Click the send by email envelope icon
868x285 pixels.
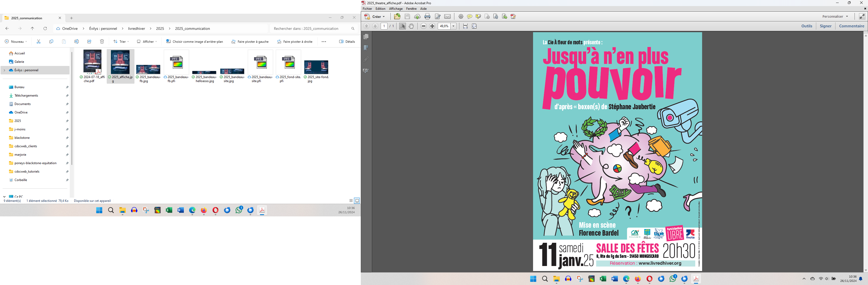point(447,16)
